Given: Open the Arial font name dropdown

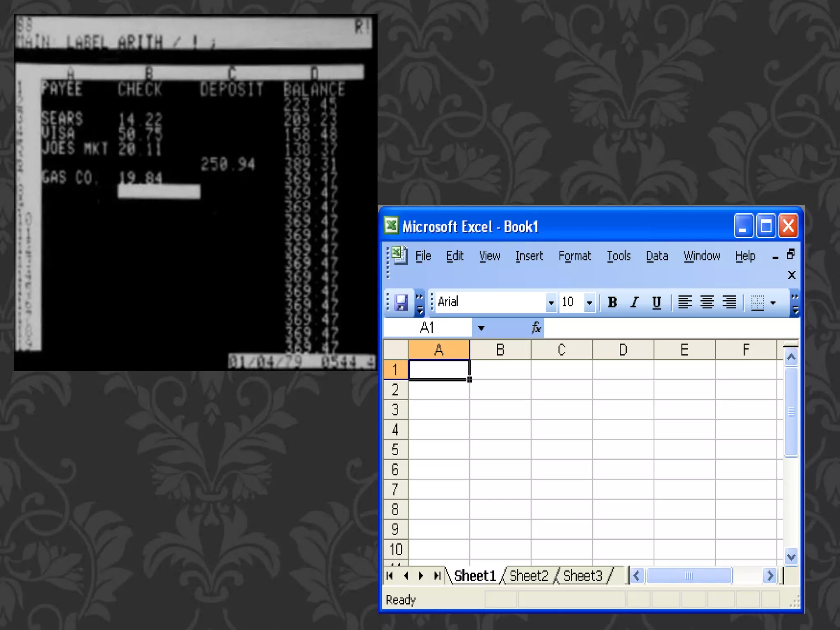Looking at the screenshot, I should pyautogui.click(x=551, y=303).
